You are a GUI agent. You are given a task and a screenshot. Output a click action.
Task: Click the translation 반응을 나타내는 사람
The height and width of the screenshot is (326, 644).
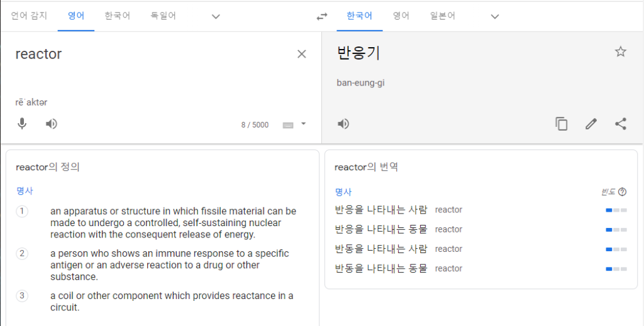381,210
